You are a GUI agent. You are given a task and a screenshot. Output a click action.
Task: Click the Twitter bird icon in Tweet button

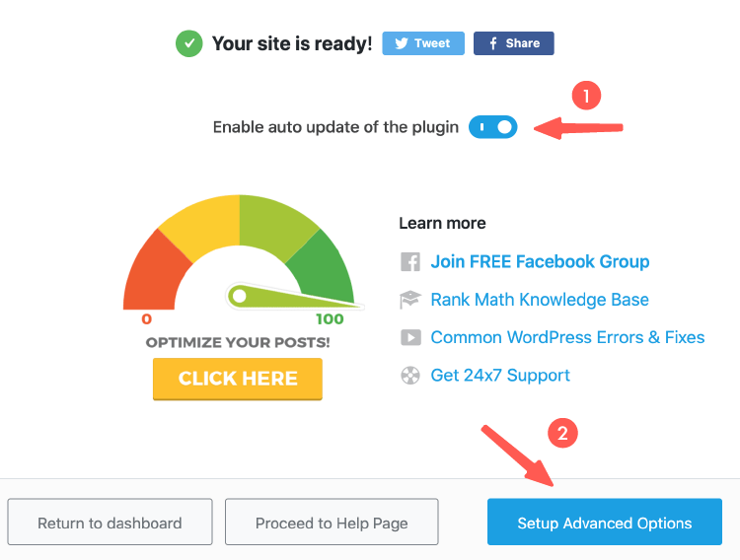402,43
